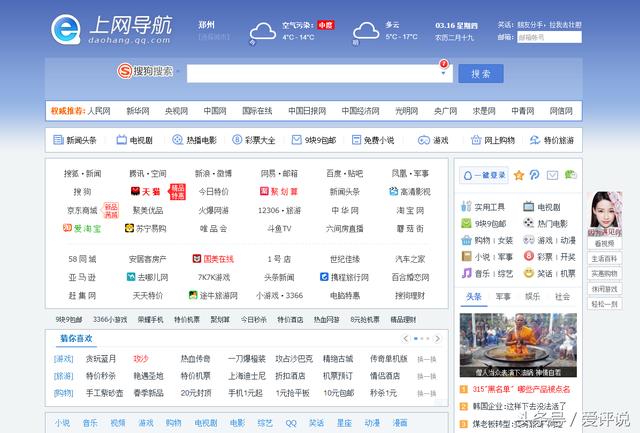Open 笑话 smiley in the right sidebar
Viewport: 640px width, 433px height.
pyautogui.click(x=529, y=273)
